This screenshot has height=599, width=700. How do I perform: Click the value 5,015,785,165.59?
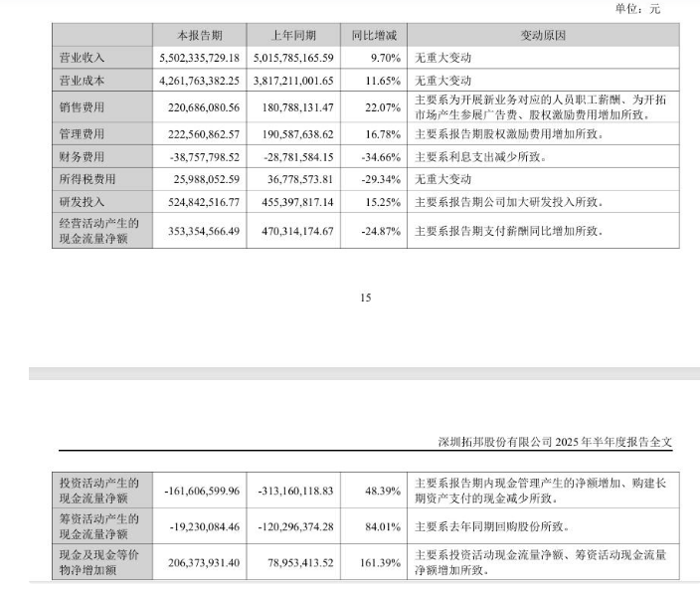tap(293, 58)
